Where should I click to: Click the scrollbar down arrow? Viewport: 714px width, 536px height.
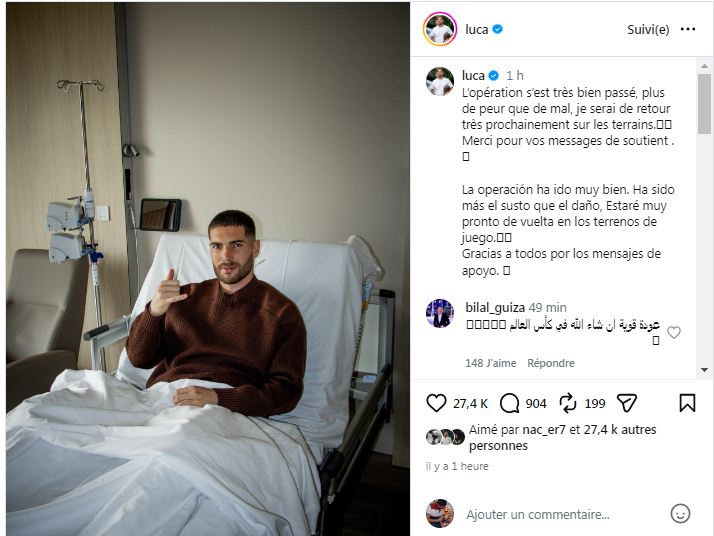[704, 370]
